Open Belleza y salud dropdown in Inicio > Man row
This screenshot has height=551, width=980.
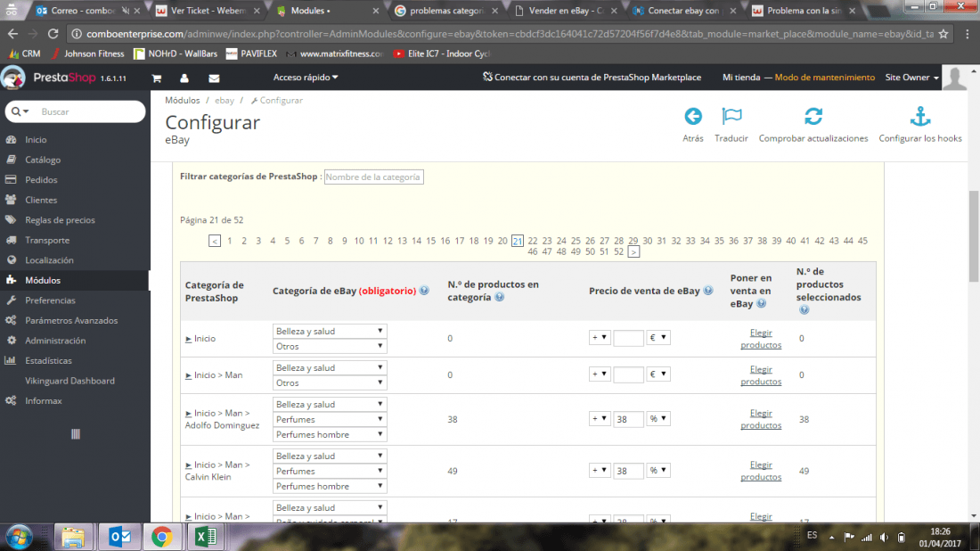[x=330, y=367]
